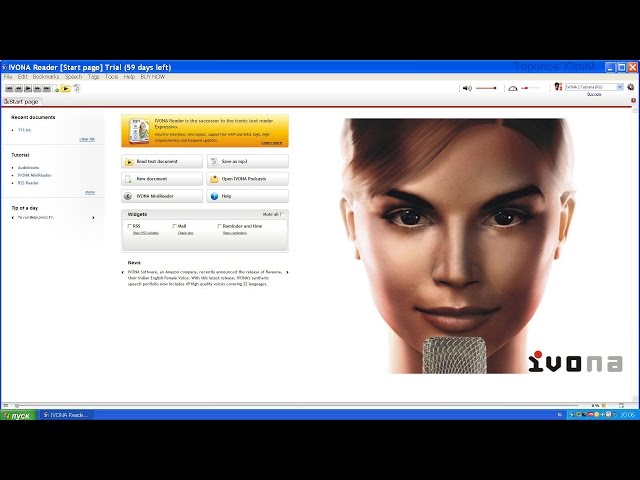This screenshot has width=640, height=480.
Task: Click the link under the RSS widget
Action: (x=146, y=233)
